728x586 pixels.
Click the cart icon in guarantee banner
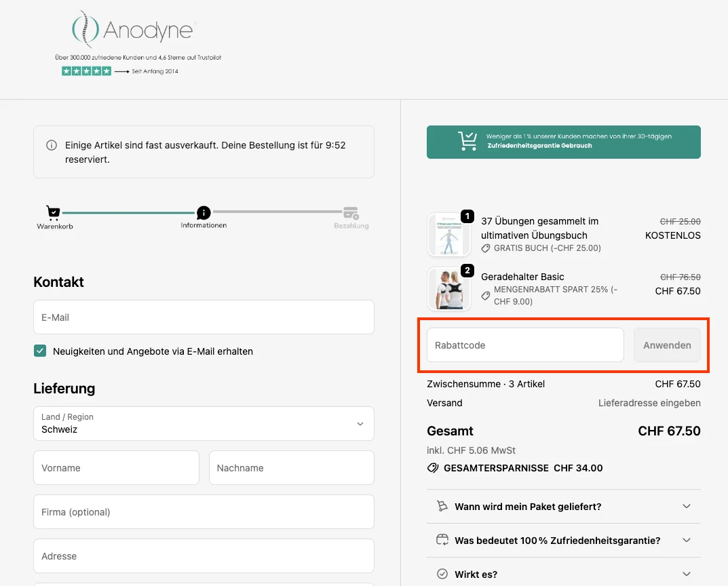pos(467,141)
